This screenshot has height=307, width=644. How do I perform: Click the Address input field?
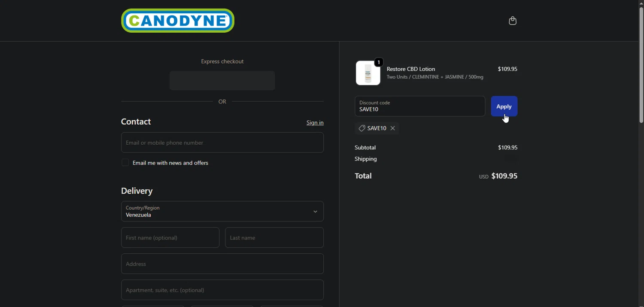click(222, 264)
